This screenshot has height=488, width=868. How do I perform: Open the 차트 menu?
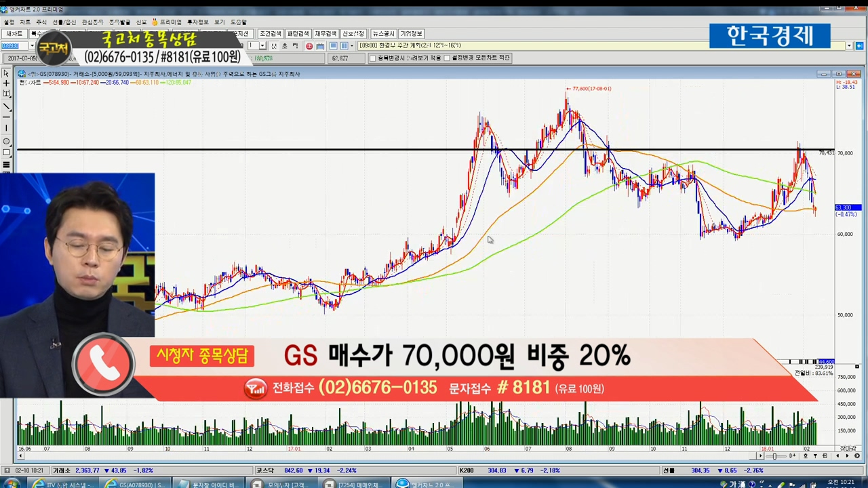[25, 22]
